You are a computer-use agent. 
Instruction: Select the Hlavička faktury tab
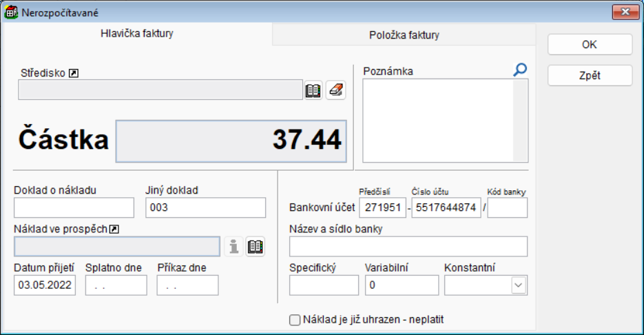point(137,33)
